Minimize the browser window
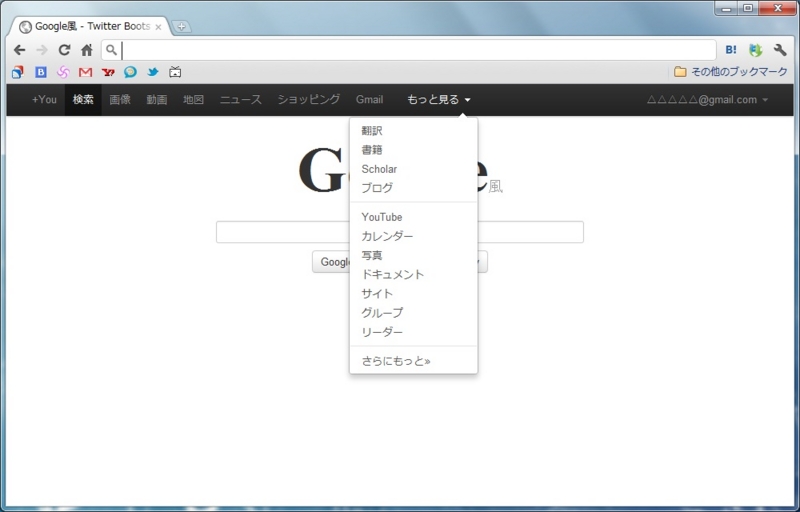This screenshot has width=800, height=512. 726,8
